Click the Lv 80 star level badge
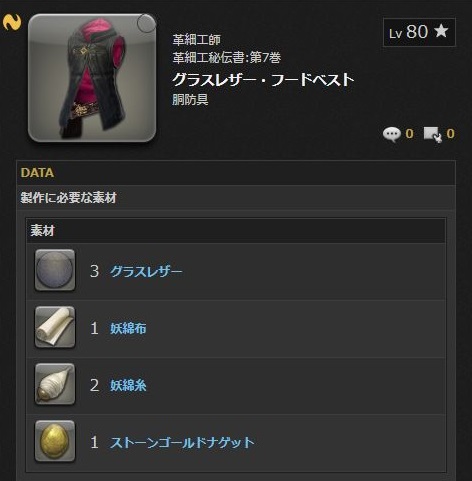 [419, 32]
